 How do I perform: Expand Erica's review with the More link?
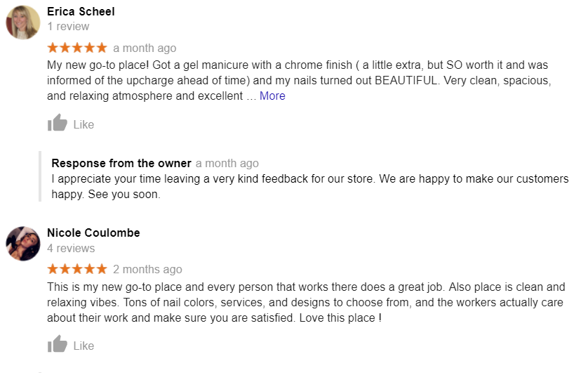tap(272, 96)
